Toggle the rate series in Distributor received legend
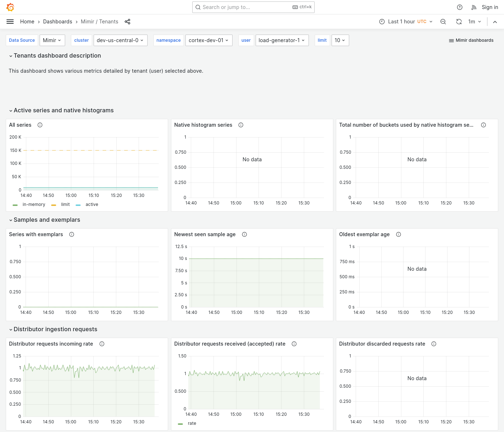This screenshot has height=432, width=504. (192, 423)
